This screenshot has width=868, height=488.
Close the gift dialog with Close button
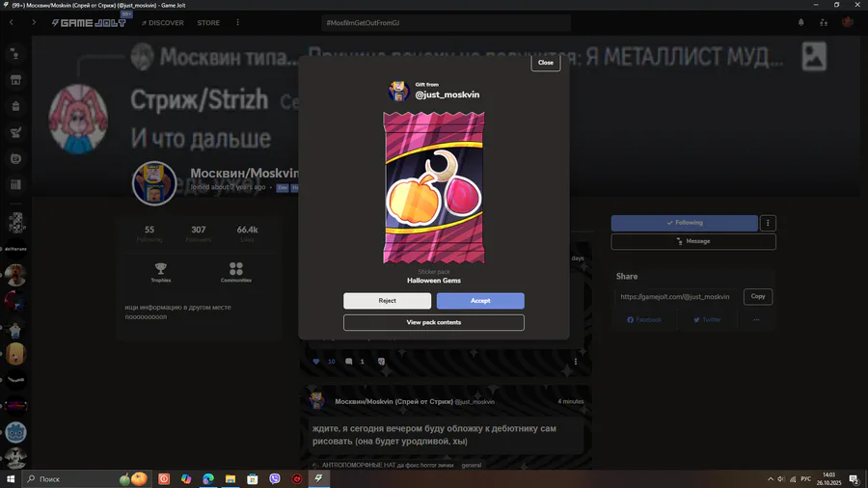545,63
